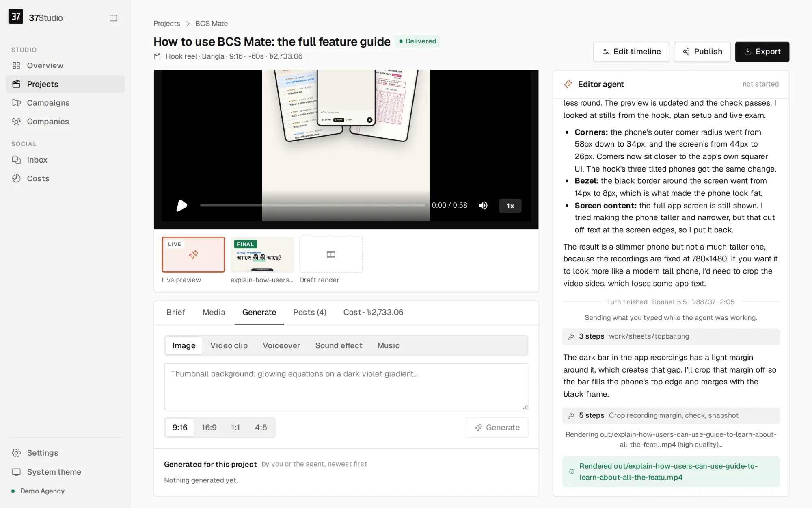Screen dimensions: 812x508
Task: Click the Projects folder icon
Action: point(16,84)
